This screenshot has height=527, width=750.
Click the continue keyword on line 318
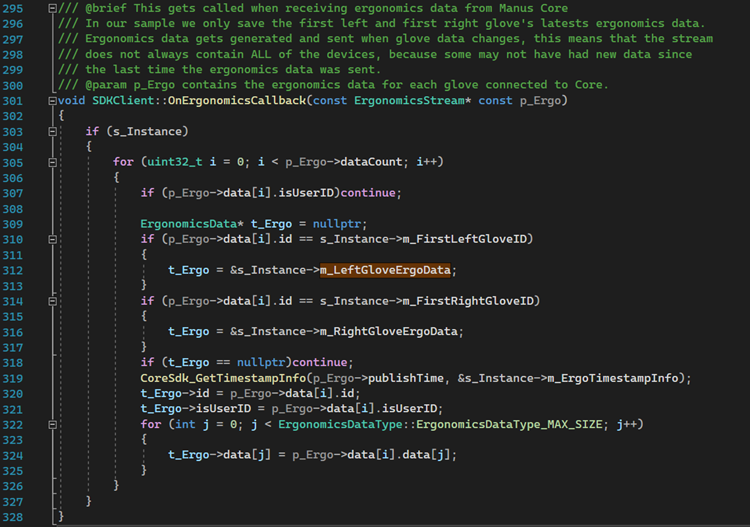click(x=320, y=362)
